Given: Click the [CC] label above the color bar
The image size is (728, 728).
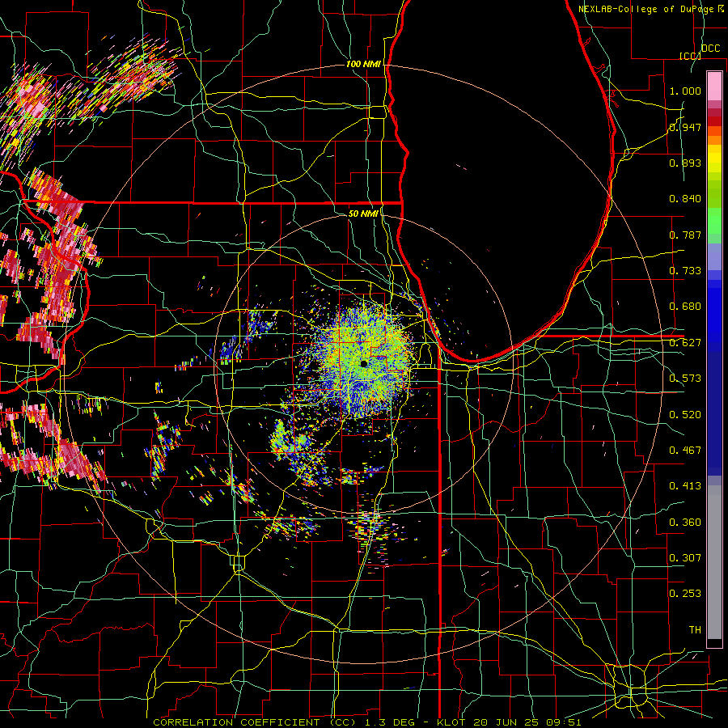Looking at the screenshot, I should (x=691, y=56).
